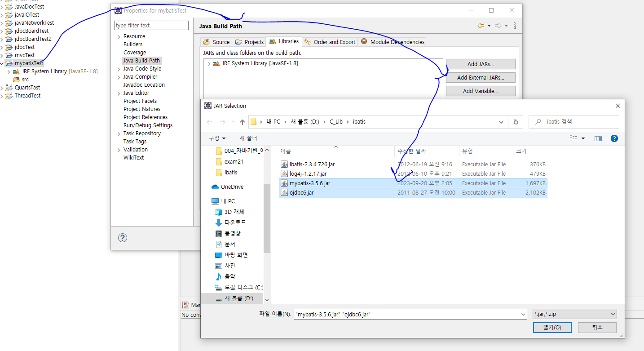644x351 pixels.
Task: Open 사진 folder
Action: (x=229, y=266)
